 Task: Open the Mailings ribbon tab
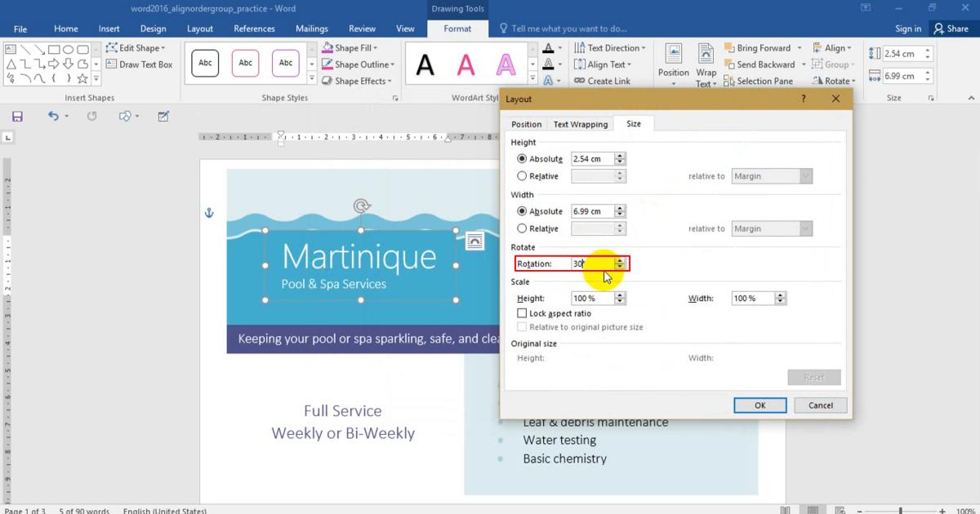point(311,29)
